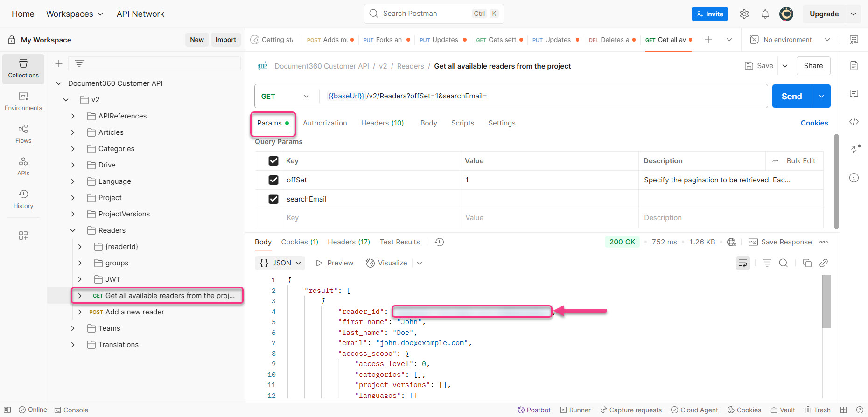The height and width of the screenshot is (417, 868).
Task: Open the notifications bell
Action: (765, 14)
